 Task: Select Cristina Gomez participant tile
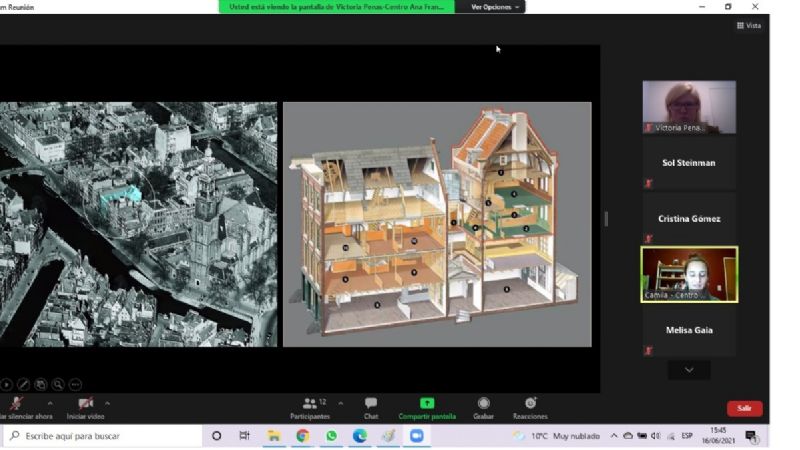[689, 219]
